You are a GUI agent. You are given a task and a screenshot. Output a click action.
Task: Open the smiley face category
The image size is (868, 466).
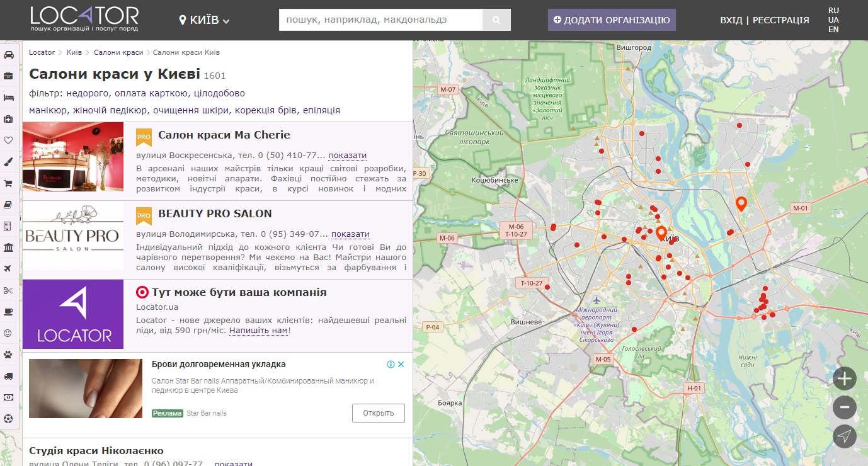point(8,333)
